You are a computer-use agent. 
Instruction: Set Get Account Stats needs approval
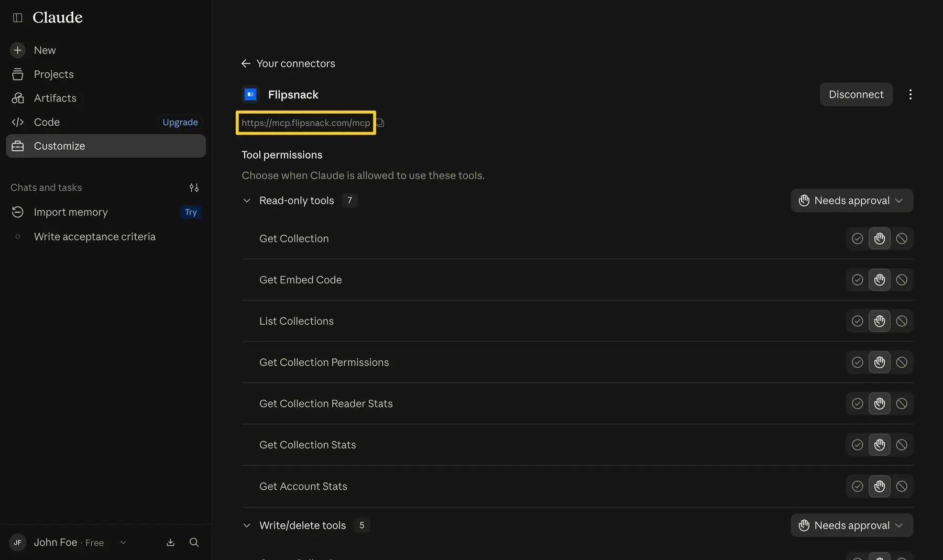coord(880,486)
